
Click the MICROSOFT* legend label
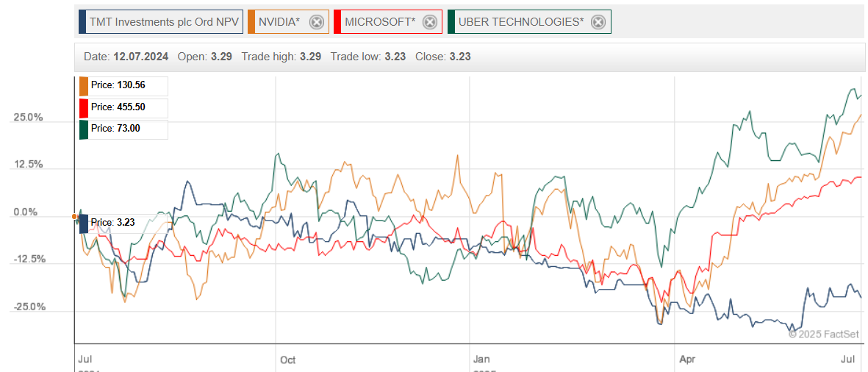coord(380,22)
